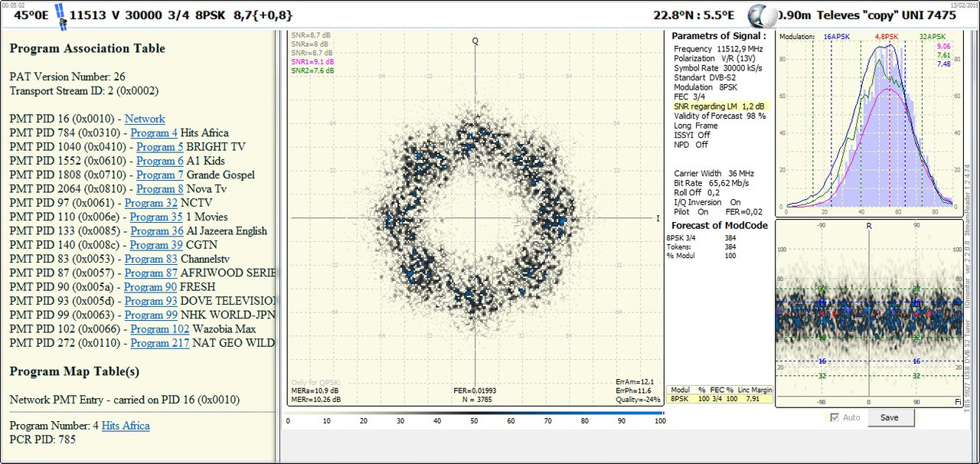Click the 'SNR1=9,1 dB' label in constellation
Screen dimensions: 980x464
[312, 61]
